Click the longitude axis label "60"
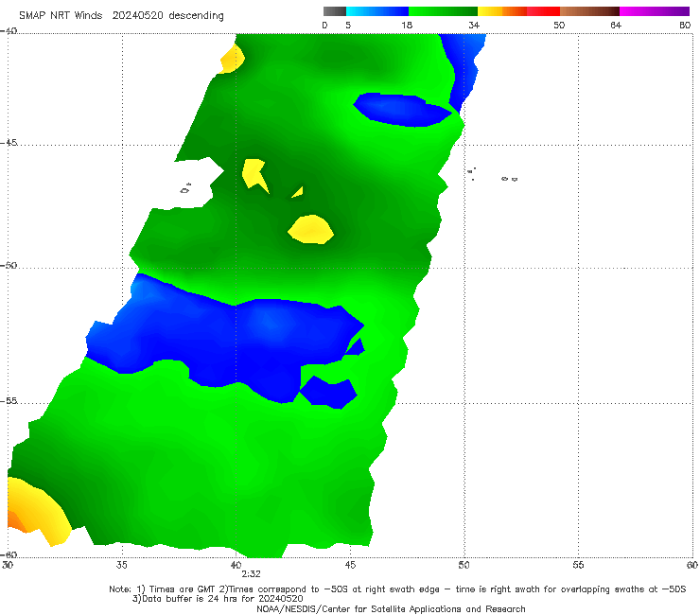Viewport: 700px width, 615px height. tap(692, 565)
